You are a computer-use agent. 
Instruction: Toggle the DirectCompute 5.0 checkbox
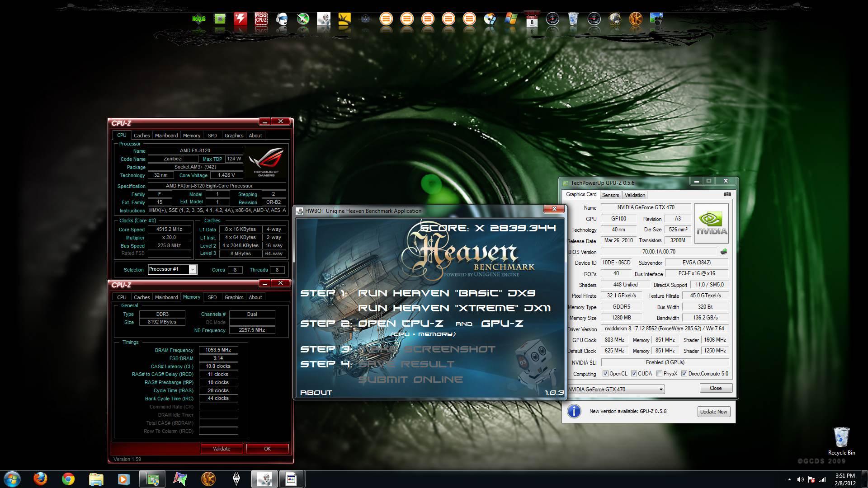684,374
